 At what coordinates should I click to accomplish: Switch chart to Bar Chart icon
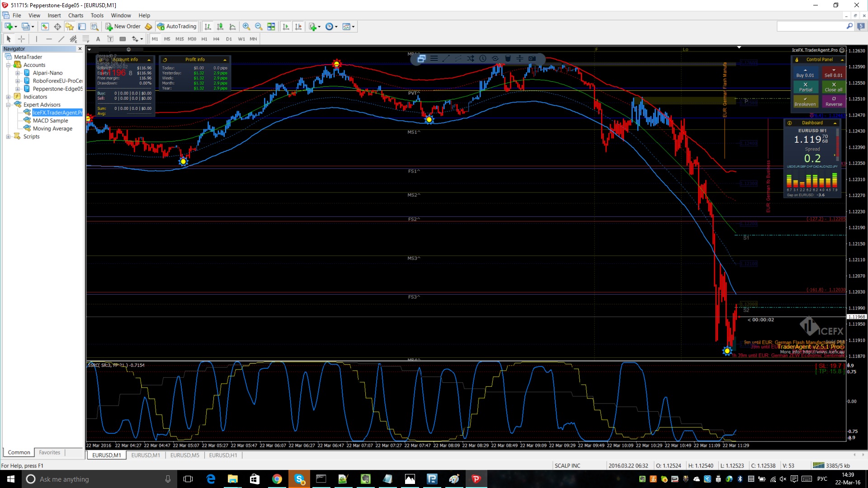coord(208,27)
